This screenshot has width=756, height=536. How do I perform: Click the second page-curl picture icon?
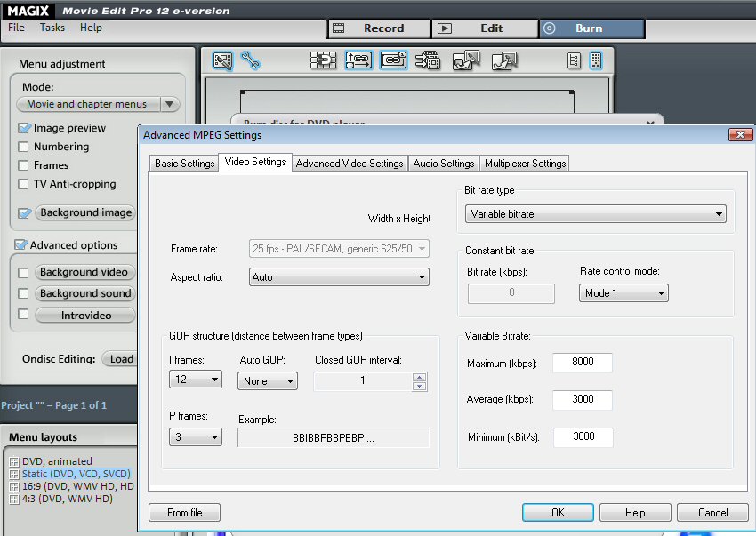504,60
